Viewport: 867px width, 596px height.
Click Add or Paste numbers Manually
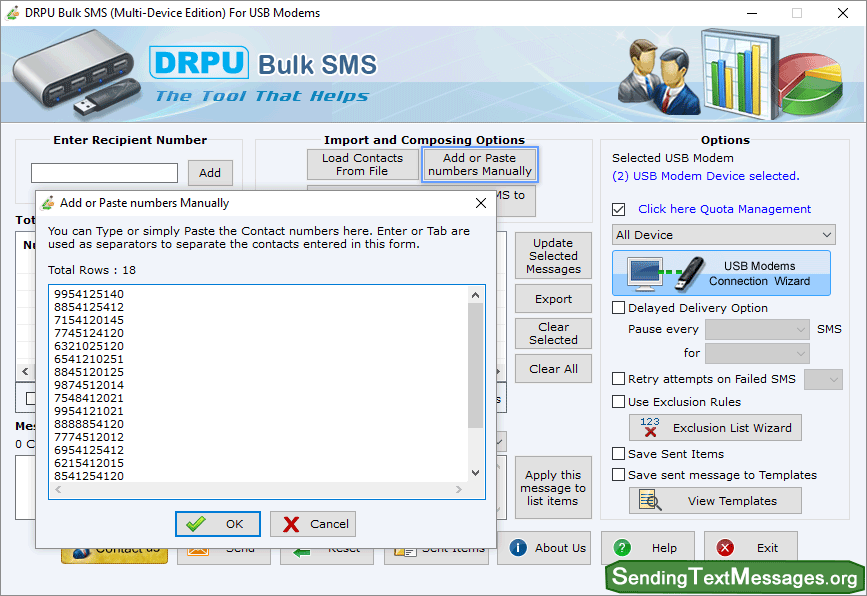pos(480,165)
